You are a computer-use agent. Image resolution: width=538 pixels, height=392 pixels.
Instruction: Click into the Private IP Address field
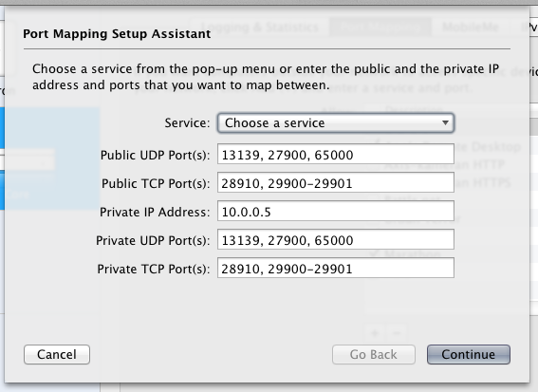336,211
